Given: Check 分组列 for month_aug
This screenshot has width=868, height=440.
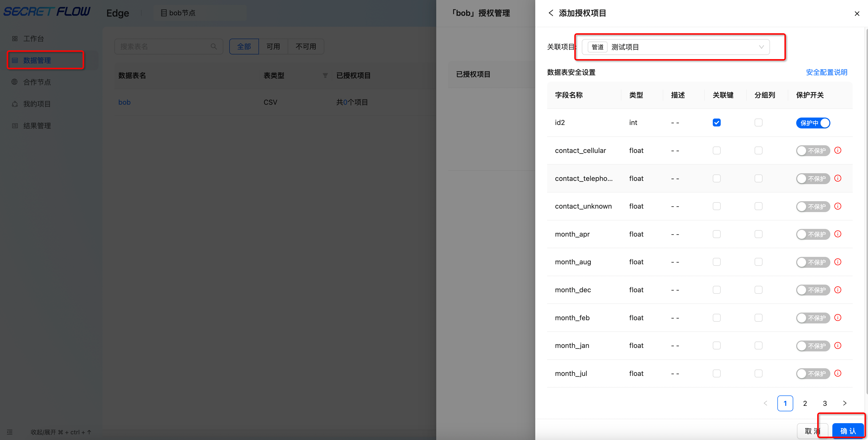Looking at the screenshot, I should [x=758, y=262].
